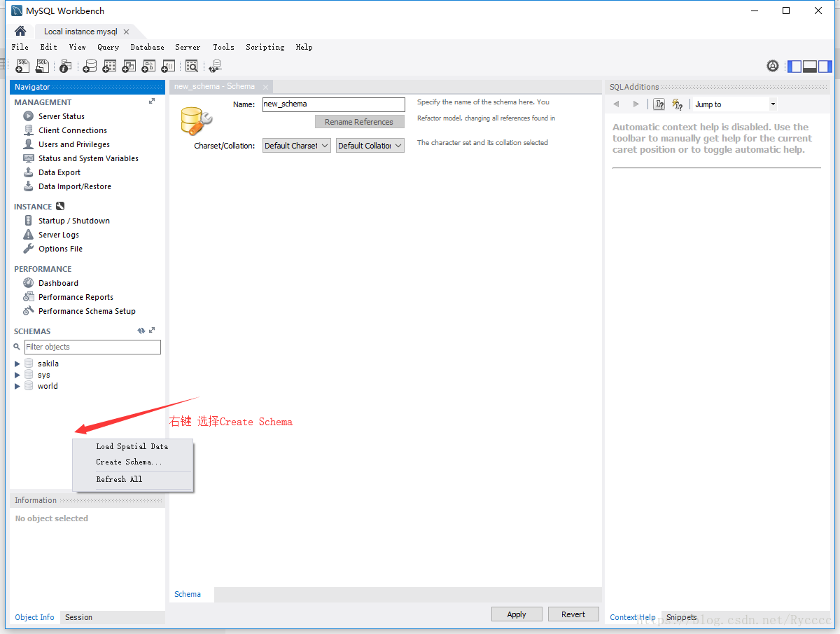Click the Revert button
The width and height of the screenshot is (840, 634).
(573, 614)
